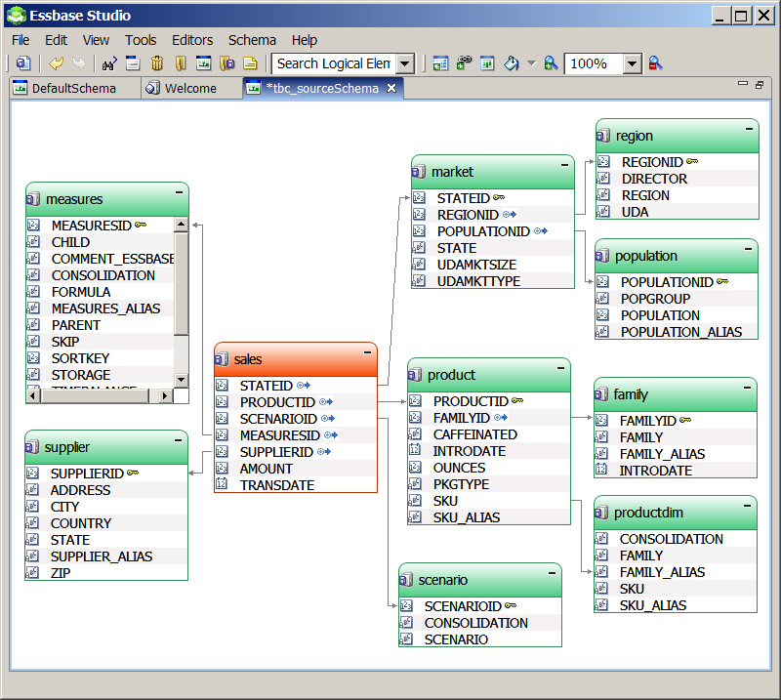This screenshot has width=781, height=700.
Task: Click the measures table scroll down arrow
Action: tap(181, 379)
